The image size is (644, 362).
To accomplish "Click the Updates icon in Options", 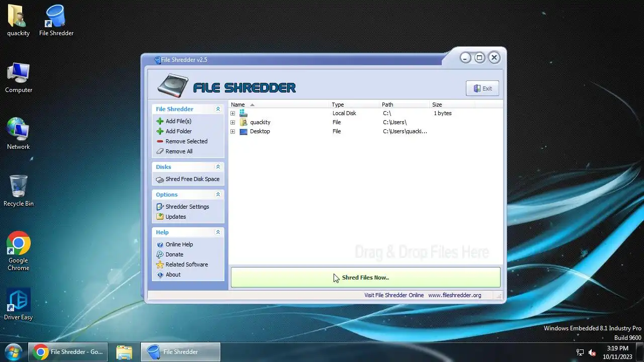I will (x=160, y=217).
